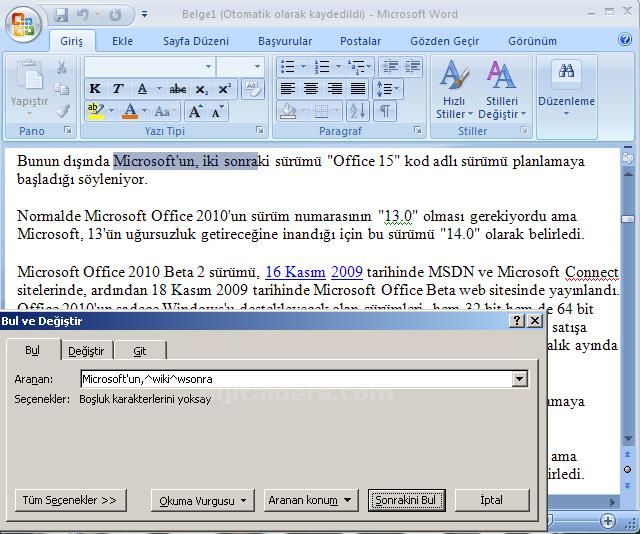Switch to Ekle ribbon tab

click(122, 41)
